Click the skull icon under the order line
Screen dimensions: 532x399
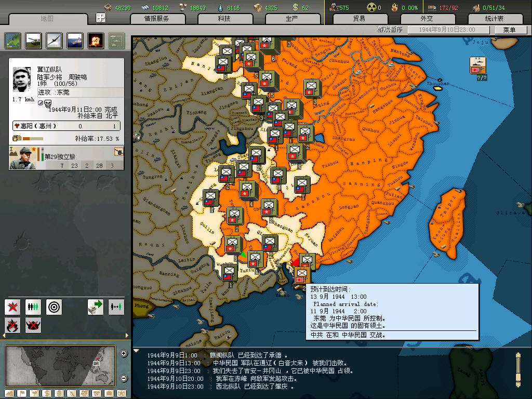pyautogui.click(x=48, y=103)
